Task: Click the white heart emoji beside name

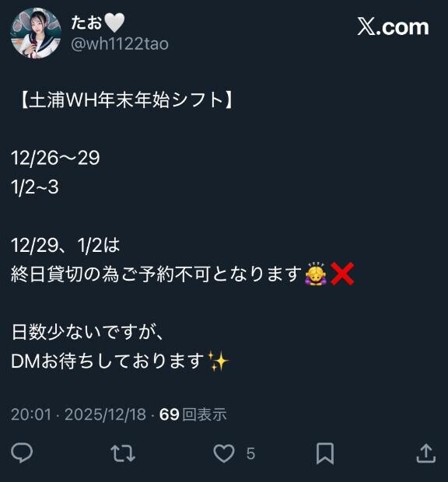Action: [114, 23]
